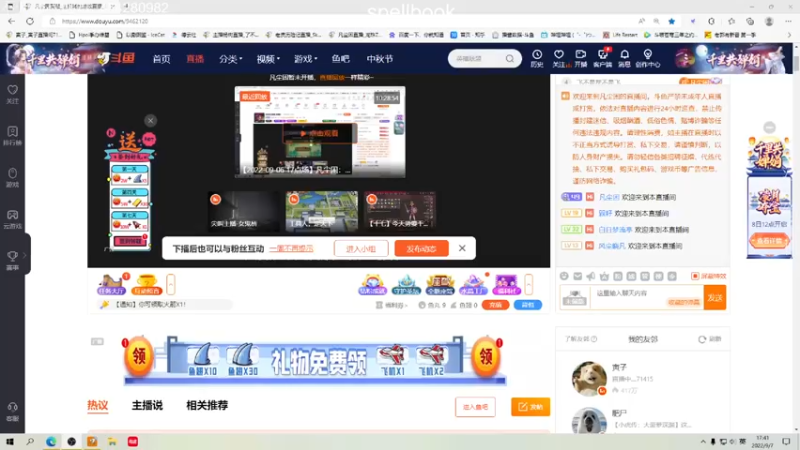Open the trophy icon in left sidebar
800x450 pixels.
click(12, 260)
